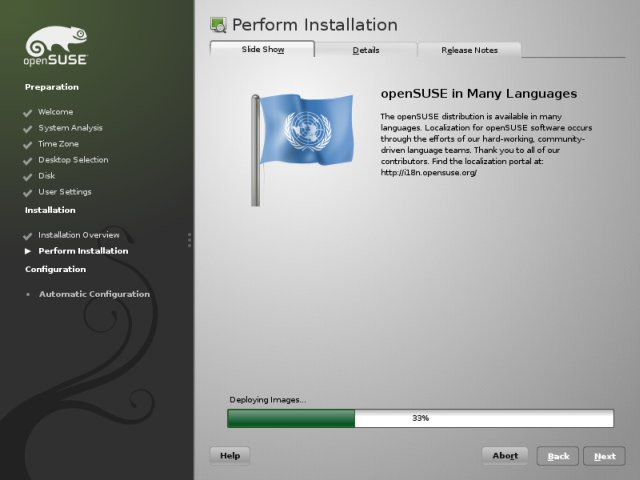The height and width of the screenshot is (480, 640).
Task: Click the checkmark beside Disk
Action: (x=27, y=176)
